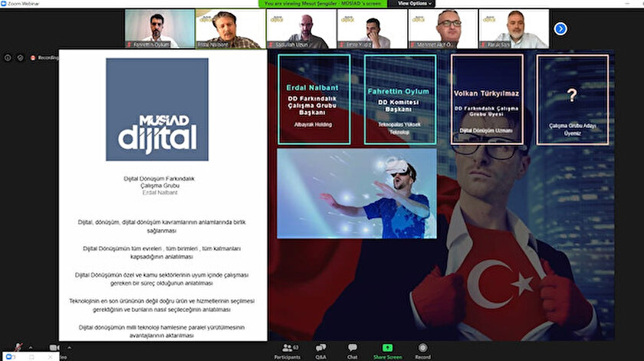Click the Record button in the toolbar
Screen dimensions: 644x361
[422, 351]
